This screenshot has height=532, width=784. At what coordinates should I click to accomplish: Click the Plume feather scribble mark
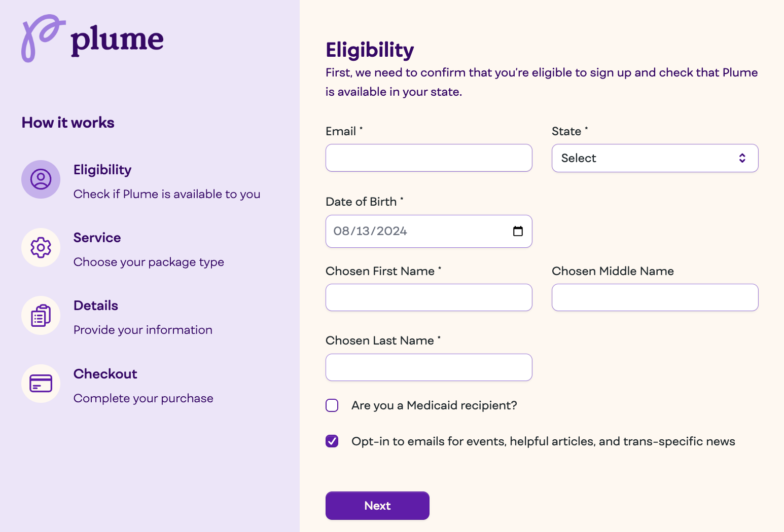43,39
